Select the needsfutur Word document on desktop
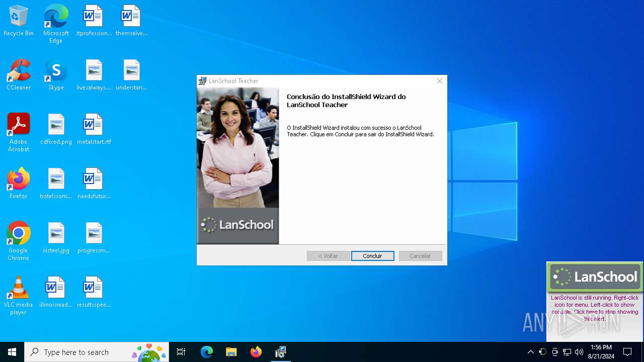The height and width of the screenshot is (362, 644). [94, 184]
